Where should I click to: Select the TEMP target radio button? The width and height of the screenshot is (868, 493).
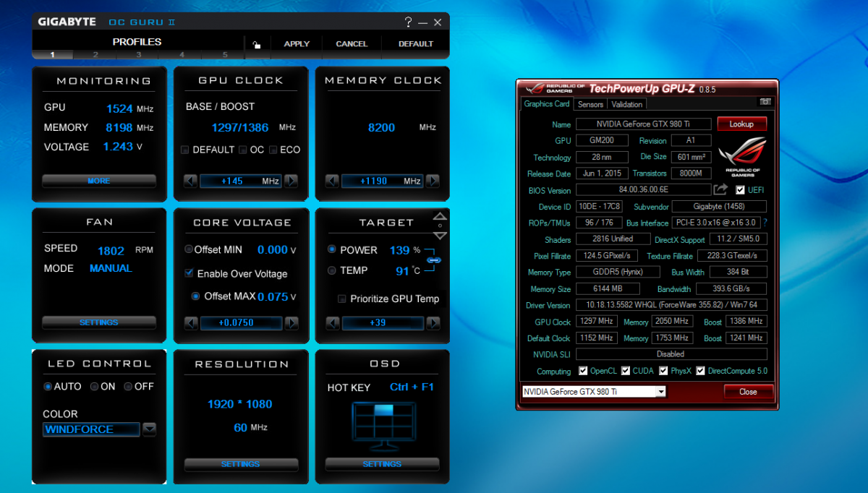click(332, 270)
